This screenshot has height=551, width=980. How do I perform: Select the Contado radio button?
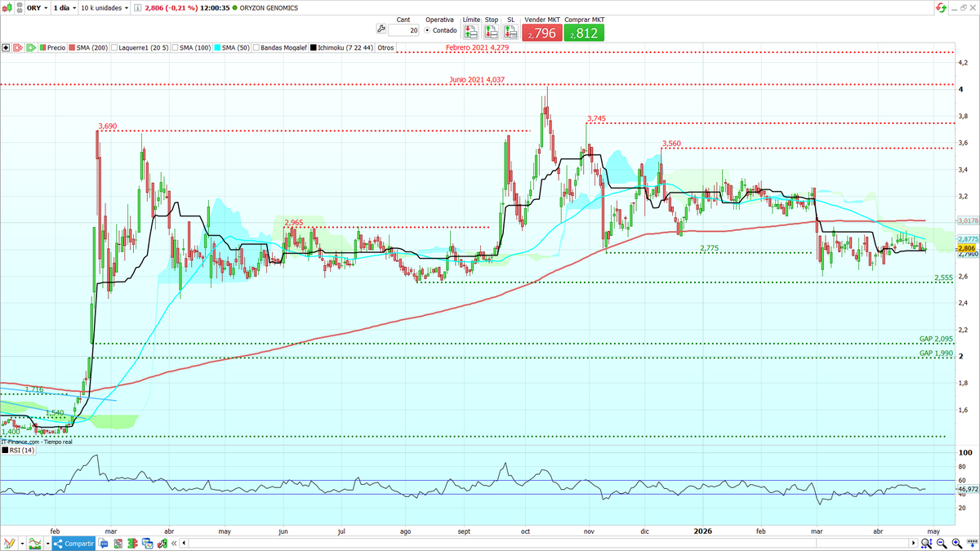coord(426,30)
